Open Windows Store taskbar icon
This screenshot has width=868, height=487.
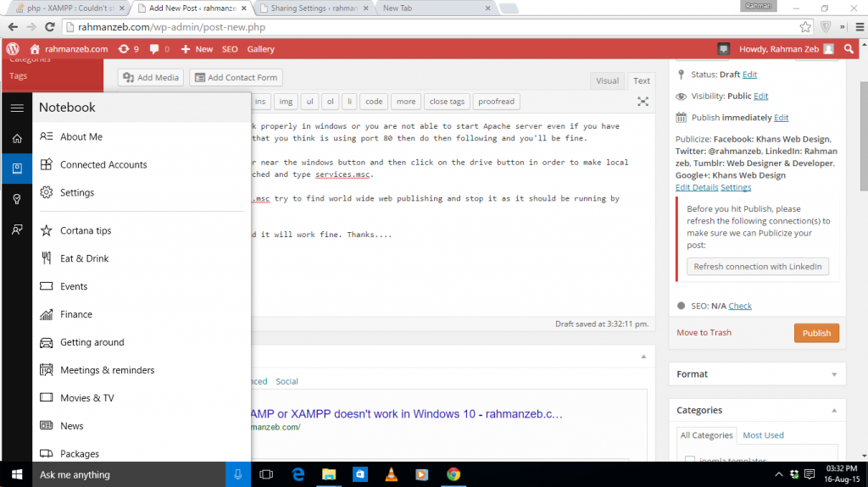pyautogui.click(x=359, y=474)
